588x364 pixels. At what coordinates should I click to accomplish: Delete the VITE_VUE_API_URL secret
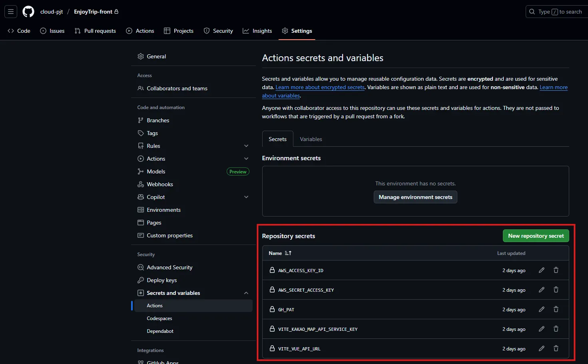[x=556, y=348]
